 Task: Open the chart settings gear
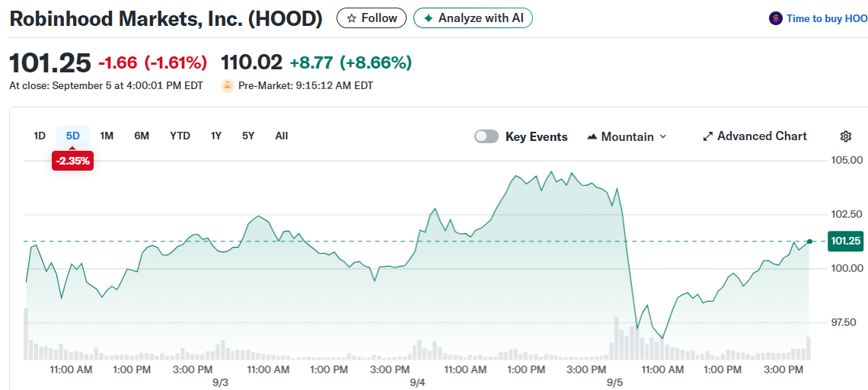point(845,136)
